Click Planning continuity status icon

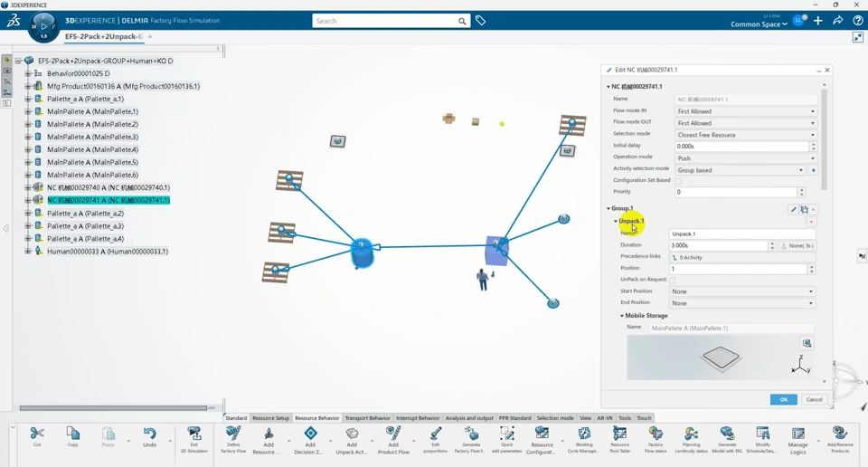coord(691,434)
